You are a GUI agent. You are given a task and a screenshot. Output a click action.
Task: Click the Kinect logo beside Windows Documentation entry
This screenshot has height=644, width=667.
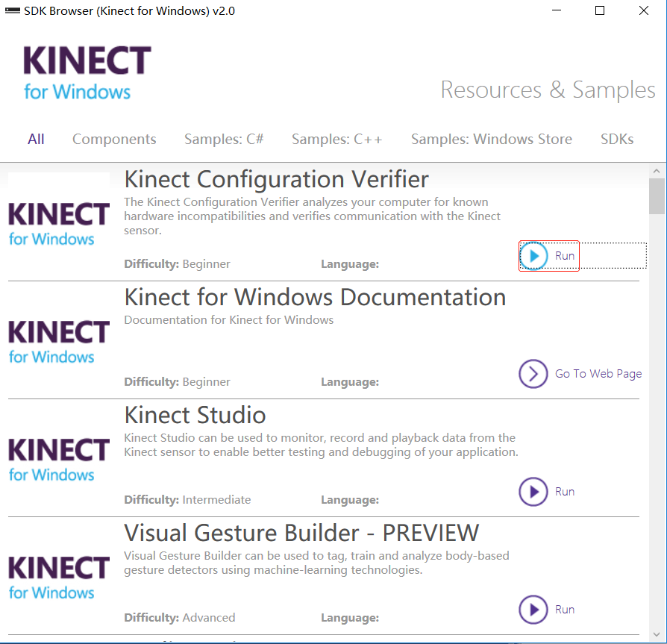pyautogui.click(x=59, y=341)
